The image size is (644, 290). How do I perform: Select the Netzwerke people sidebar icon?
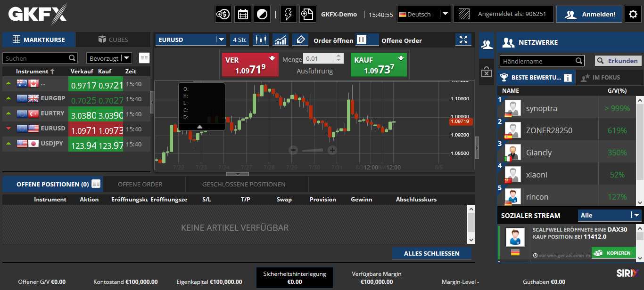point(487,45)
